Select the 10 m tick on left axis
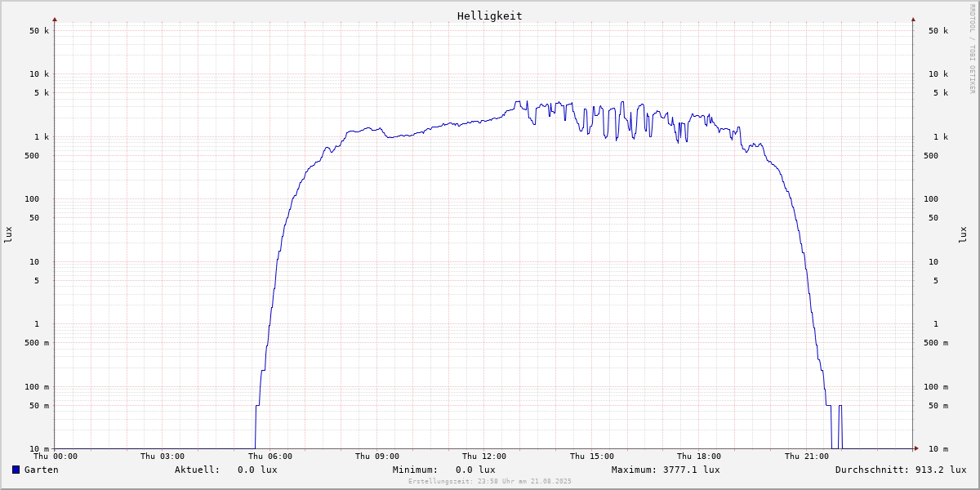Screen dimensions: 980x490 click(39, 449)
